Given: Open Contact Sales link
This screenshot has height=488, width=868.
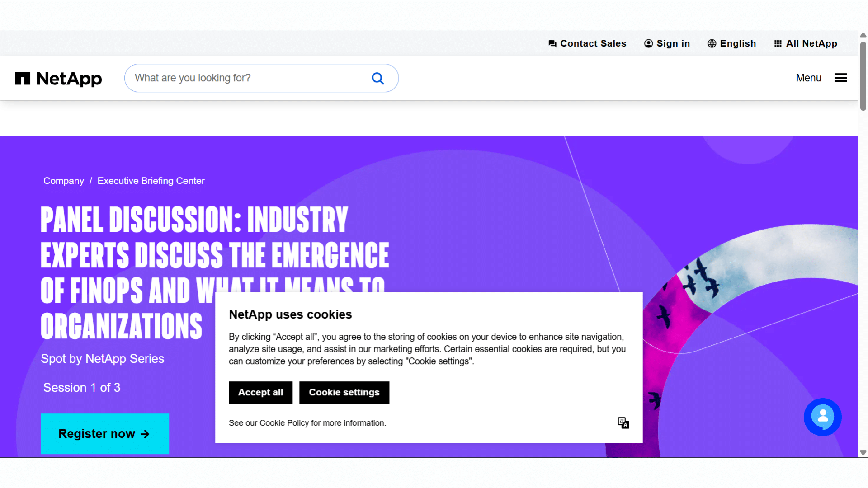Looking at the screenshot, I should tap(587, 43).
